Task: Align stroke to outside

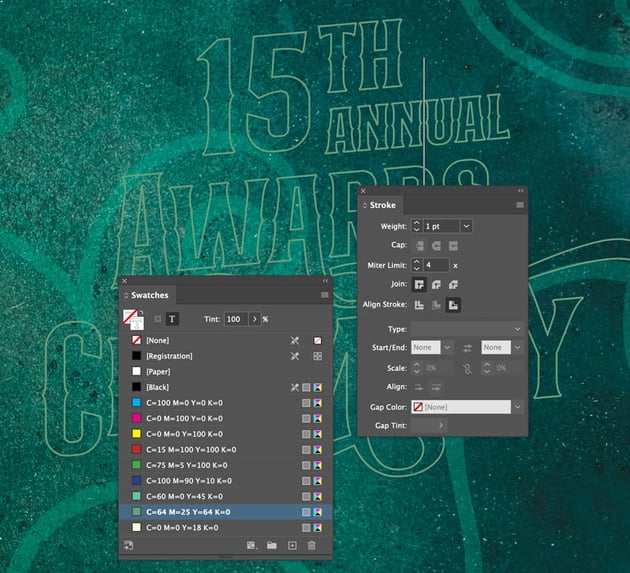Action: [453, 305]
